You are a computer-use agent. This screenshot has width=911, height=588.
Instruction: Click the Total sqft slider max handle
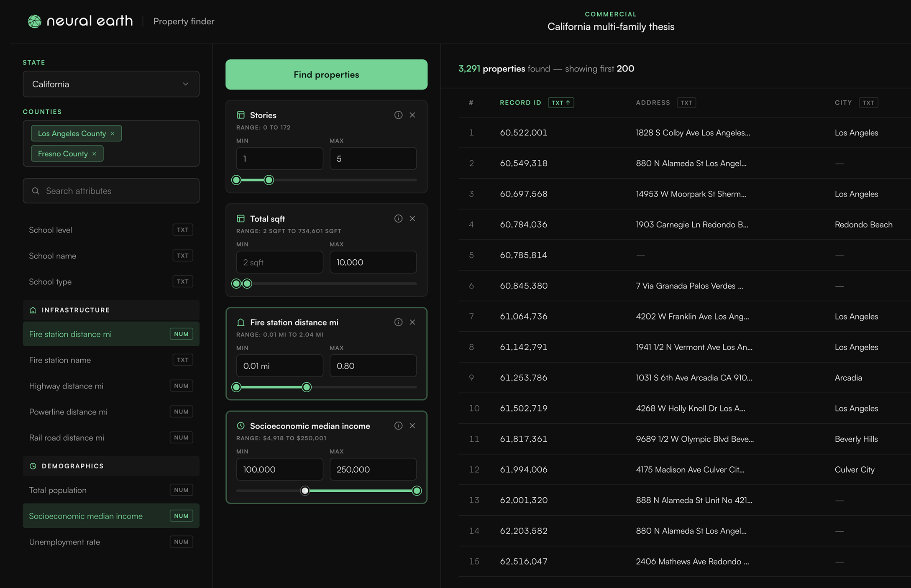pyautogui.click(x=248, y=284)
